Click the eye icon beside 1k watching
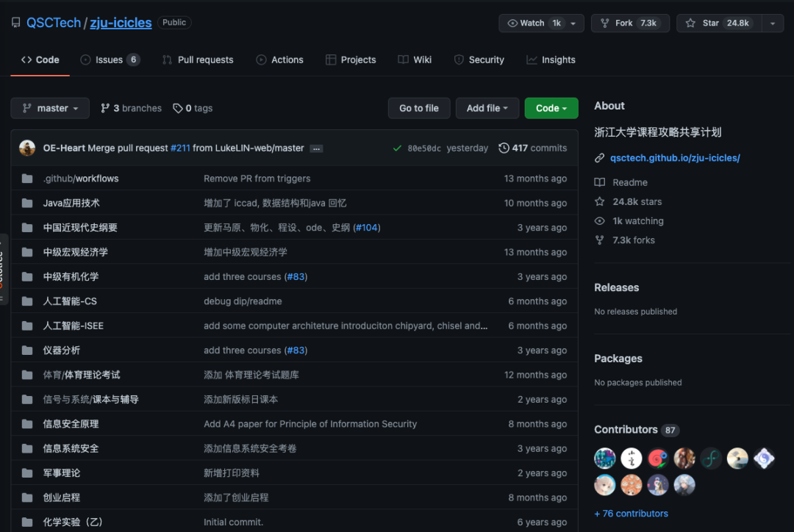Screen dimensions: 794x532 (600, 220)
